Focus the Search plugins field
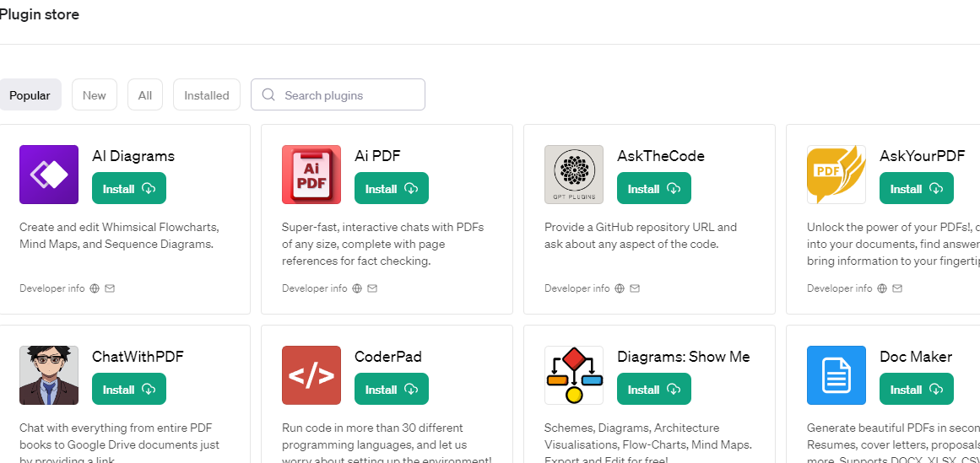This screenshot has width=980, height=463. tap(338, 94)
